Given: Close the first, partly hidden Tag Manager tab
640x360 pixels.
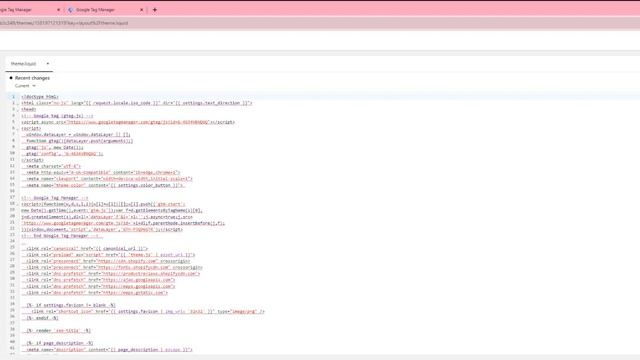Looking at the screenshot, I should (x=58, y=9).
